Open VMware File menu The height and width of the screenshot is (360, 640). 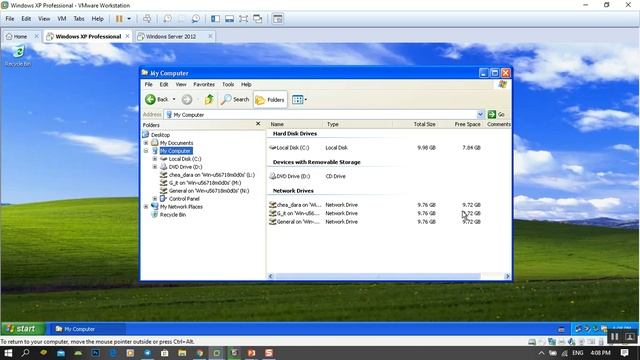click(10, 19)
